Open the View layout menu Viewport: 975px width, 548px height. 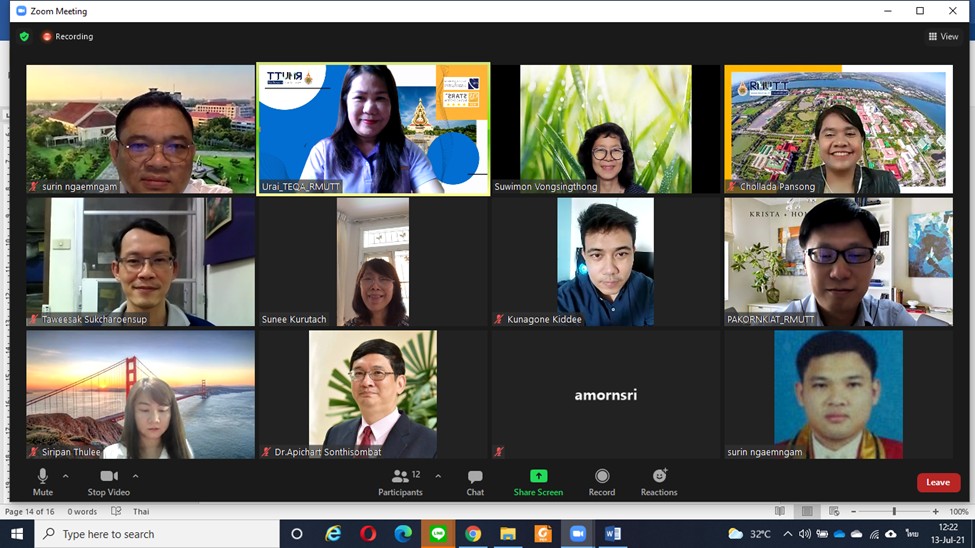tap(943, 37)
